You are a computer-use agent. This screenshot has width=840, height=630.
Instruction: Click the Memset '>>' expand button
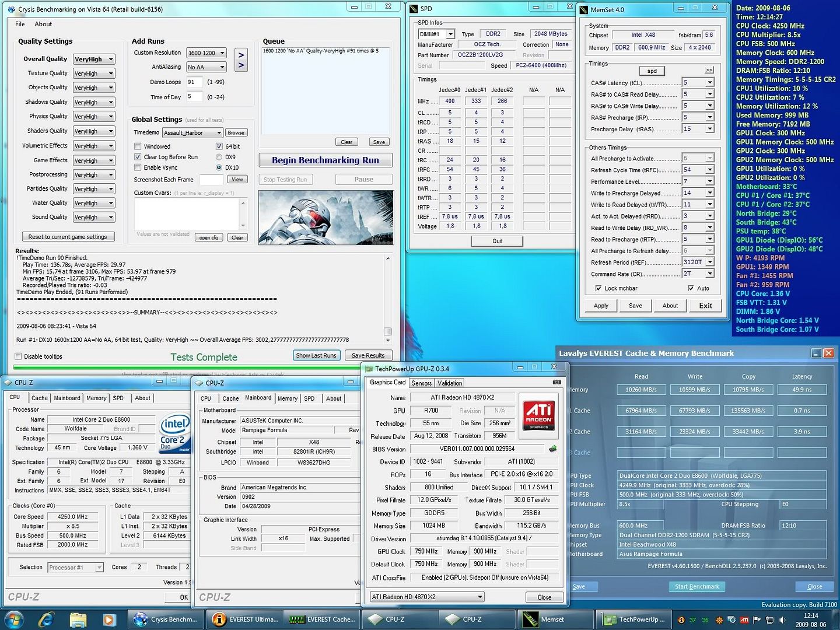click(709, 70)
